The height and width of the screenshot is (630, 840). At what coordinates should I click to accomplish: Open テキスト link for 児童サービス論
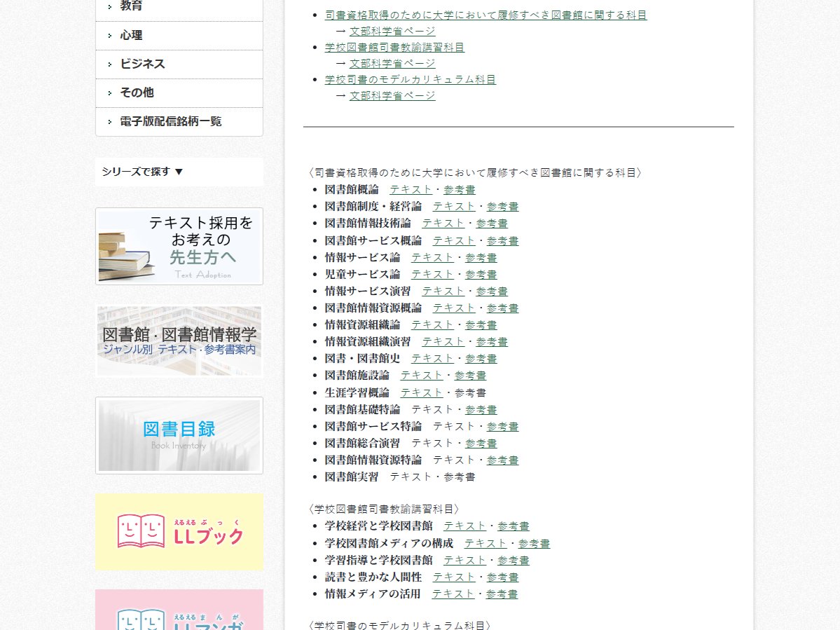pyautogui.click(x=432, y=274)
